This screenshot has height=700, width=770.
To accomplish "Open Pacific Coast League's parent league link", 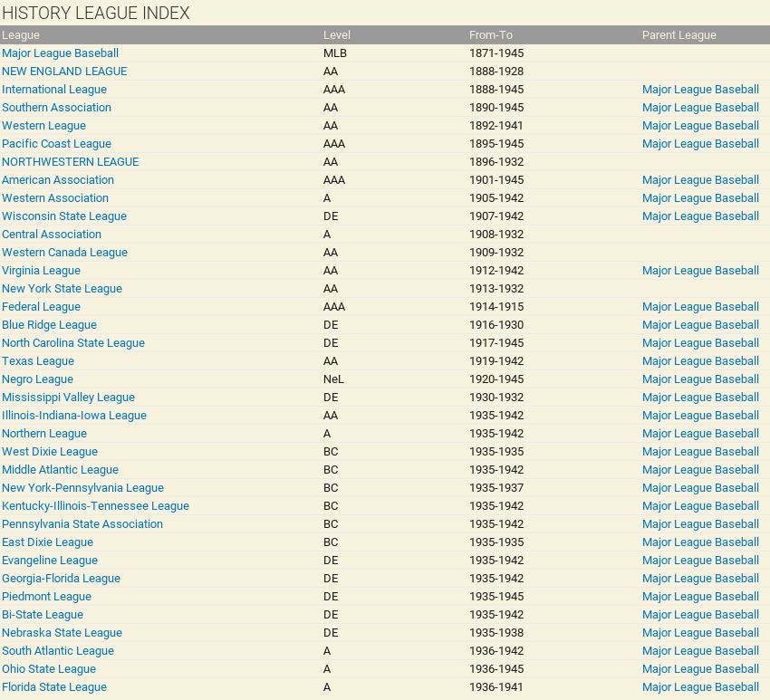I will tap(700, 144).
